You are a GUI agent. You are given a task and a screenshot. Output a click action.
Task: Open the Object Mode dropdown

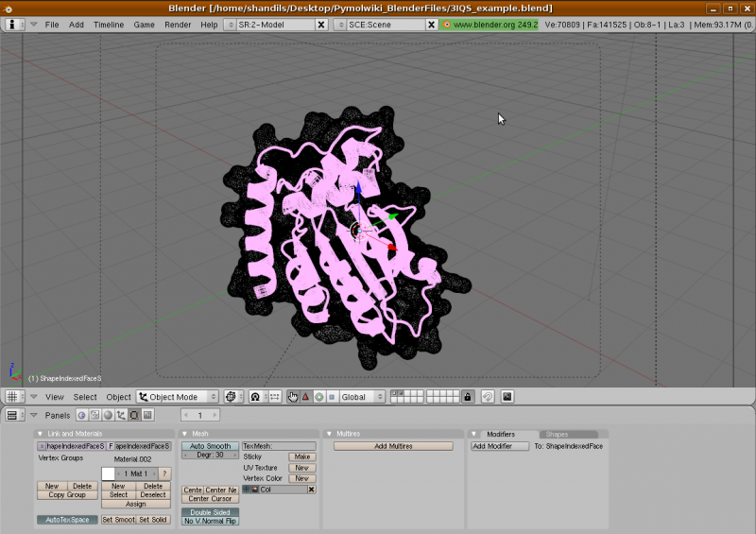coord(178,397)
